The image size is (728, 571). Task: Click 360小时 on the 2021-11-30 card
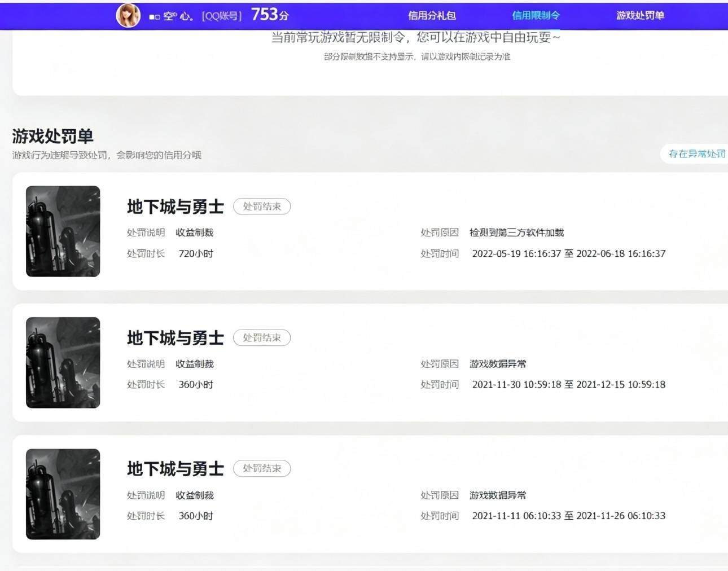coord(196,385)
